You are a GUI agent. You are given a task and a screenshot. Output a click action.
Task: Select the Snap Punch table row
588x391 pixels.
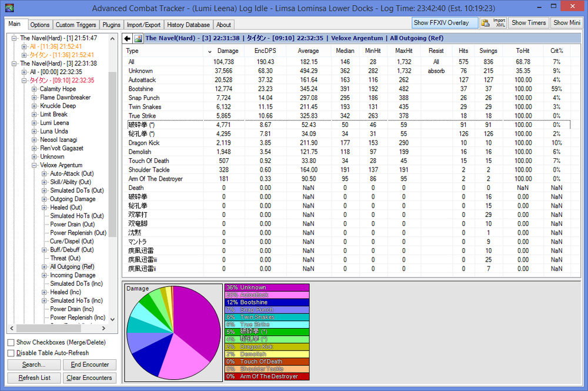pos(349,98)
